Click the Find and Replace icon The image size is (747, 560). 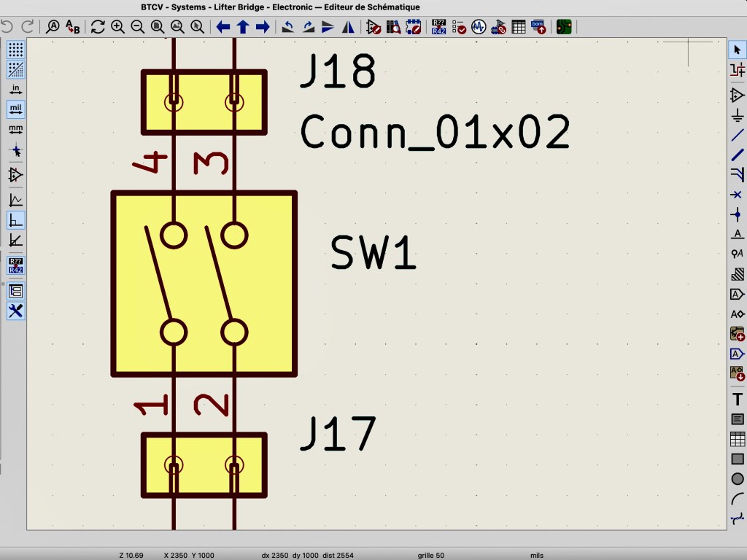tap(73, 28)
